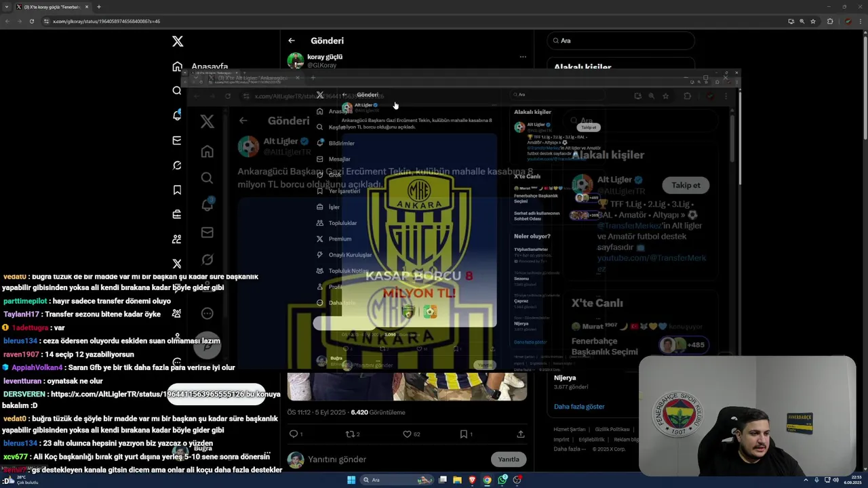Open the tab search chevron in the title bar
Viewport: 868px width, 488px height.
pyautogui.click(x=7, y=7)
